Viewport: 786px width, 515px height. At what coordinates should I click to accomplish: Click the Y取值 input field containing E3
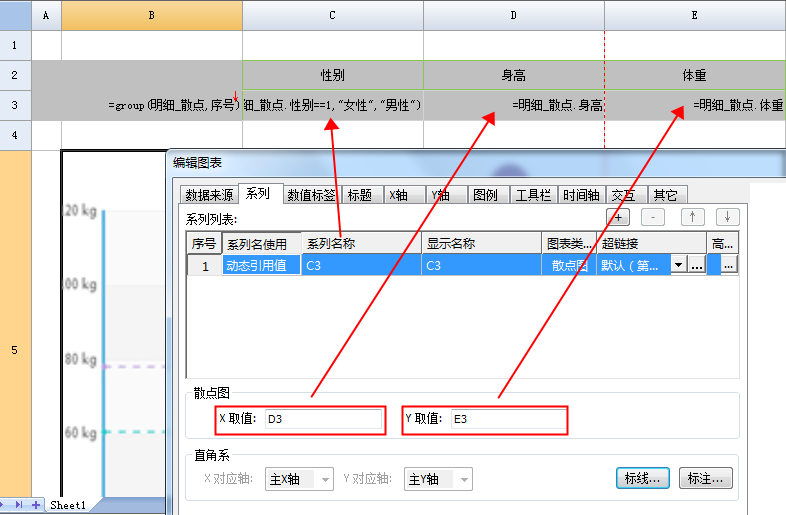(507, 420)
